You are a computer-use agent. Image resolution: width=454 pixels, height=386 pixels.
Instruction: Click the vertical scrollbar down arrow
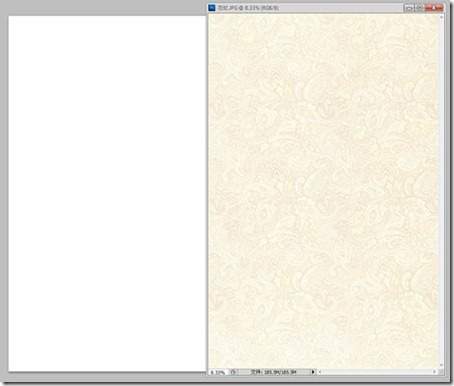tap(442, 365)
